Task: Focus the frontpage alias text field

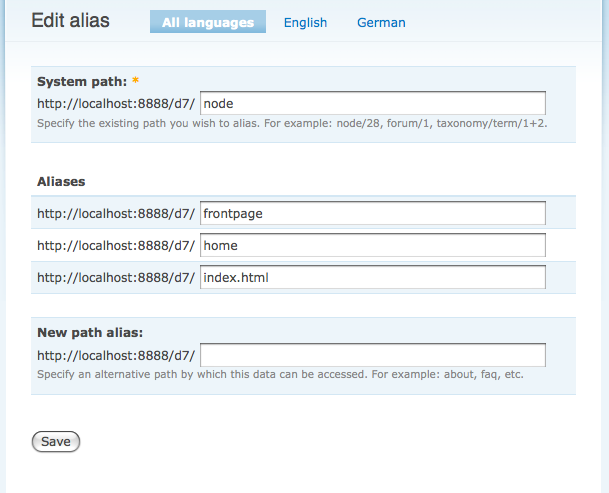Action: [372, 213]
